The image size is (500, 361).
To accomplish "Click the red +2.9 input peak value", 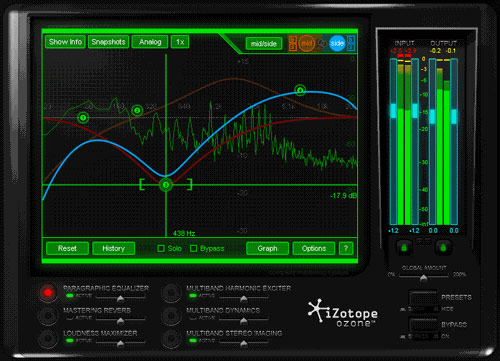I will coord(411,51).
